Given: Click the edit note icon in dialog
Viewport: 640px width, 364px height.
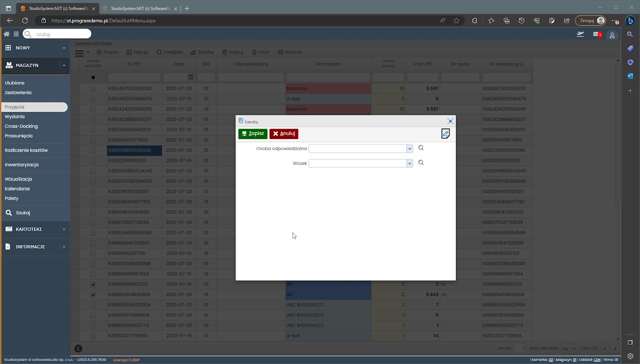Looking at the screenshot, I should click(445, 133).
